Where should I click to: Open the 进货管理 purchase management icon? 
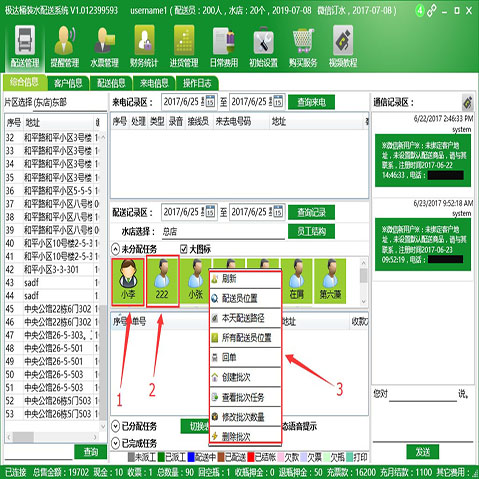click(x=184, y=46)
